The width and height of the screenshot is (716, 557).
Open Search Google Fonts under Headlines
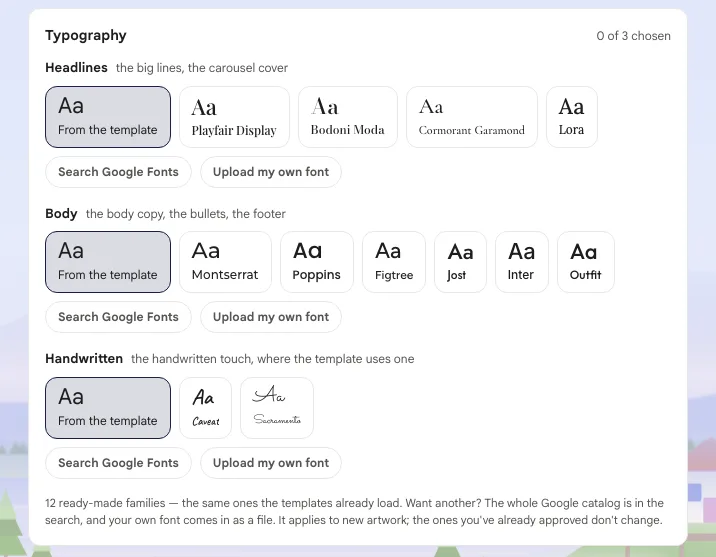pos(118,172)
